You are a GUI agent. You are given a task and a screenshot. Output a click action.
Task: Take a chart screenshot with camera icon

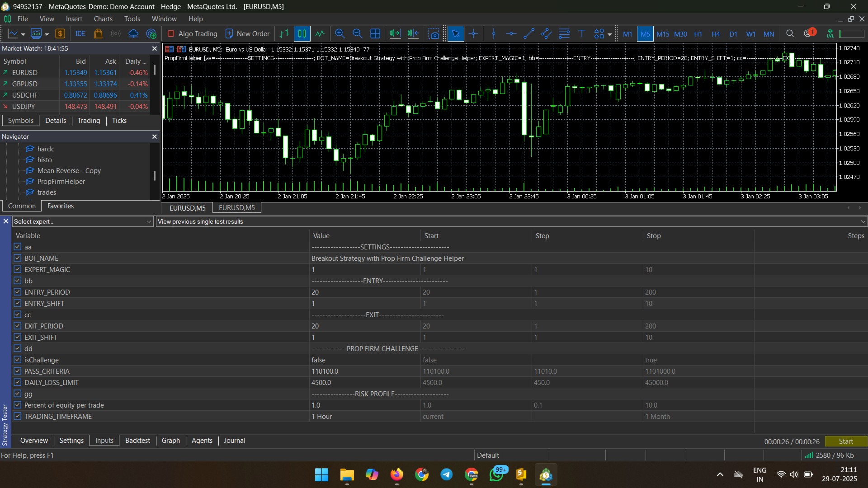[x=434, y=34]
